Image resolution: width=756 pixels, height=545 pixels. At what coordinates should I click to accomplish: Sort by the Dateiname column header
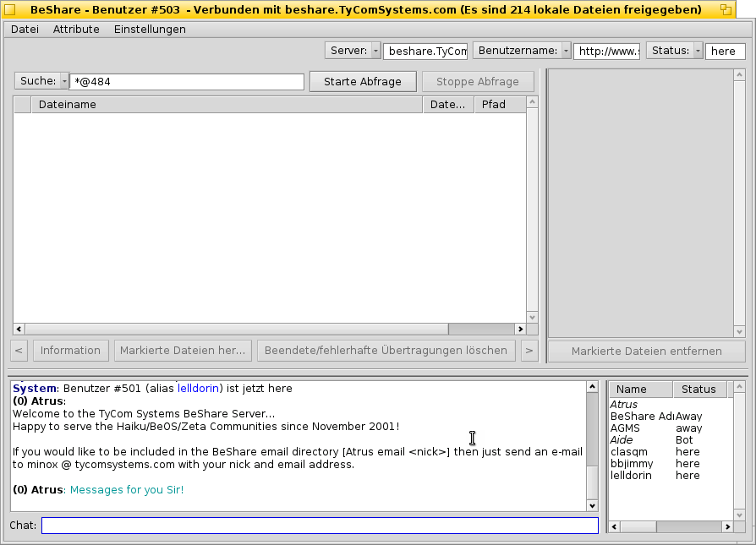[227, 105]
